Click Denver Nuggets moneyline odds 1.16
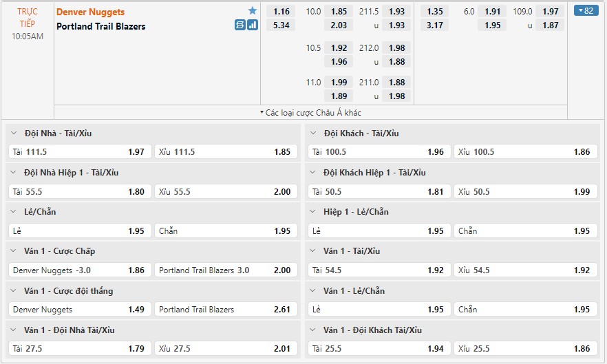This screenshot has height=364, width=607. click(281, 12)
